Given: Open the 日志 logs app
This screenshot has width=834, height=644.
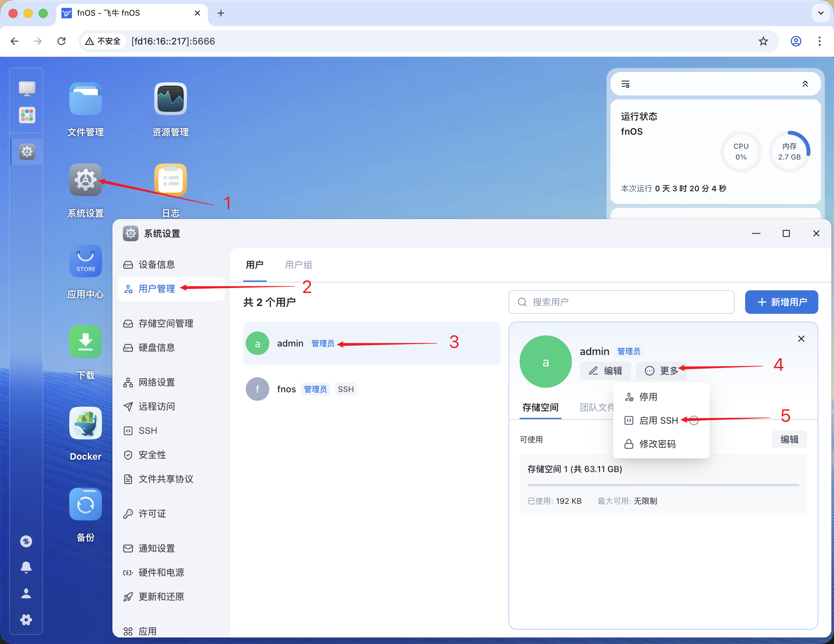Looking at the screenshot, I should [171, 179].
